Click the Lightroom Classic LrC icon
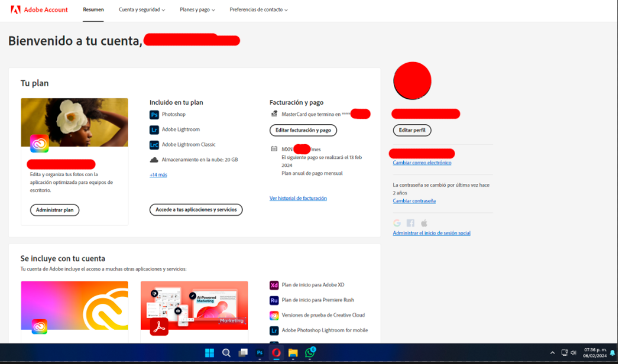Image resolution: width=618 pixels, height=364 pixels. (x=154, y=145)
